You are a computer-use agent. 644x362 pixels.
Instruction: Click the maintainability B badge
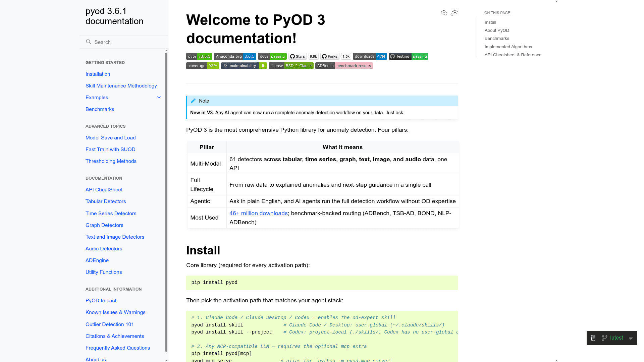pos(244,66)
